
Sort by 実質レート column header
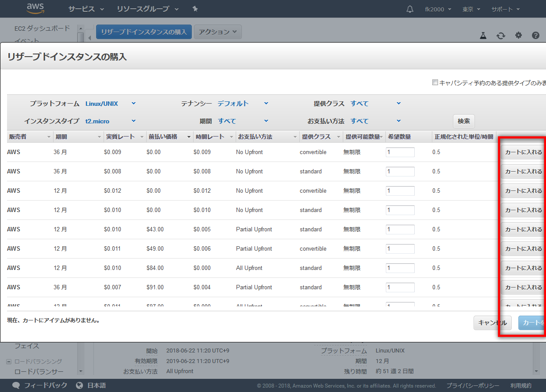point(125,137)
